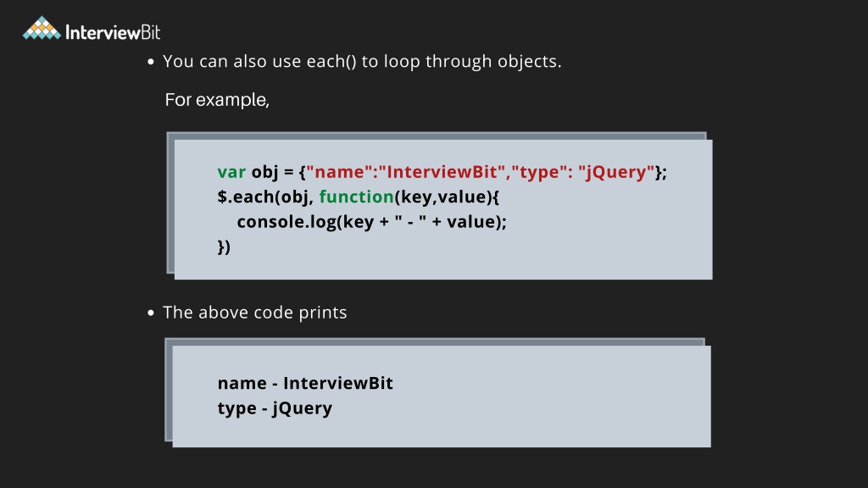Click the green "var" keyword in code
The image size is (868, 488).
[x=231, y=172]
